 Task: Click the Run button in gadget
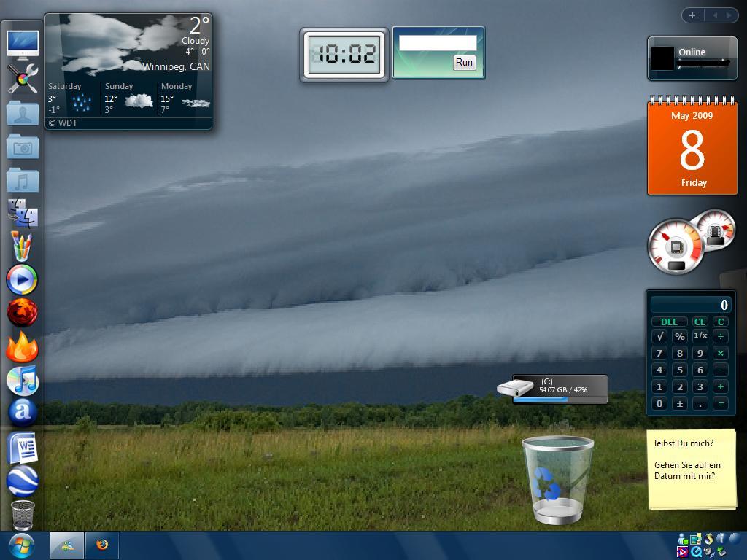(464, 63)
